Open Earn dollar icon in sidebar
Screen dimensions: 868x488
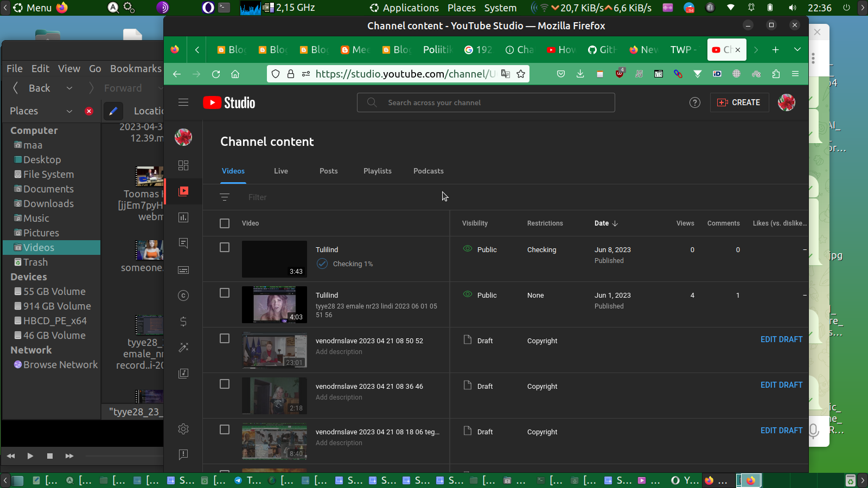pos(183,322)
